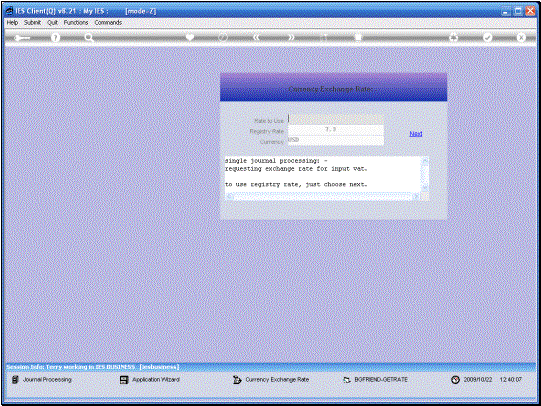Click the circled X toolbar icon

(x=521, y=37)
